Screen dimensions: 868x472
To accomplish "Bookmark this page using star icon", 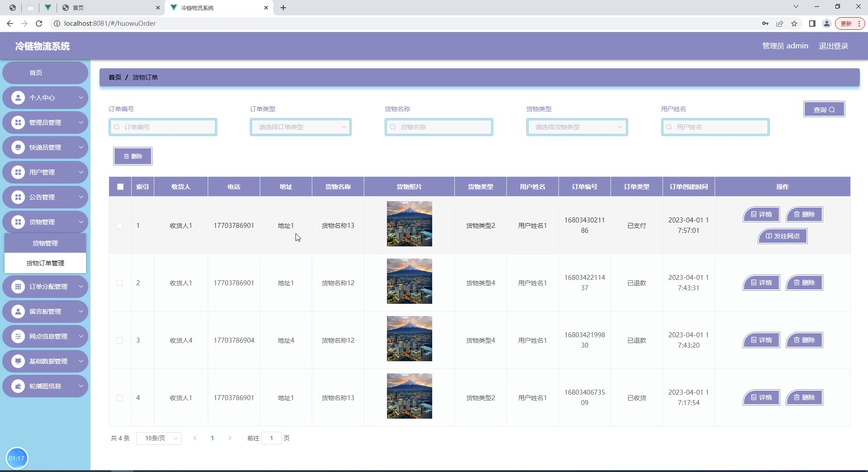I will [794, 24].
